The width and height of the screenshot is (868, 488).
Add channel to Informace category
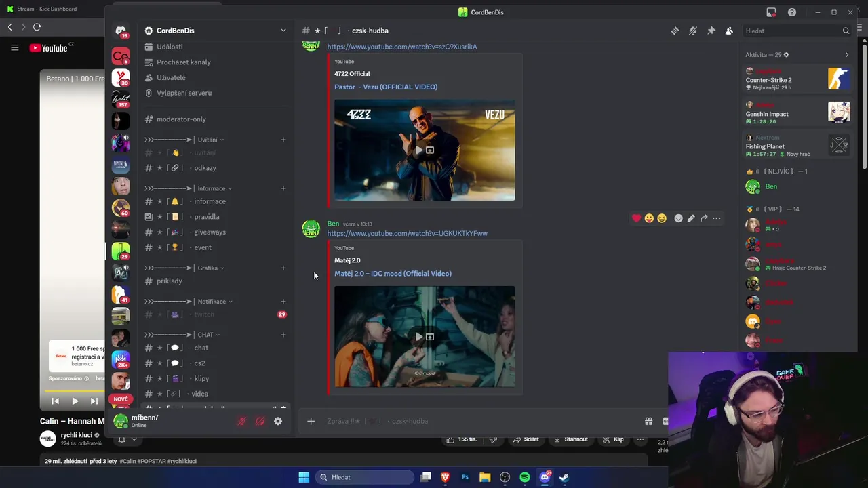tap(283, 188)
